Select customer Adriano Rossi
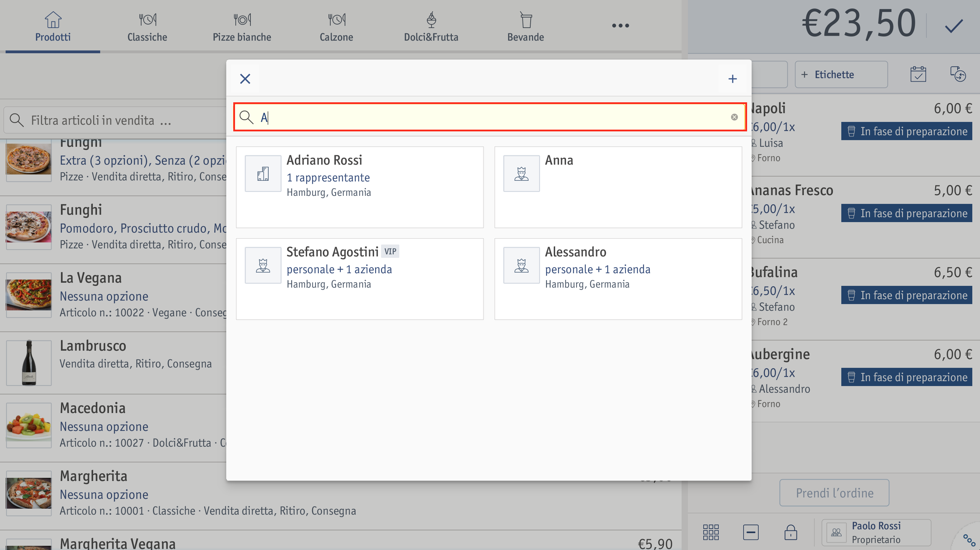Screen dimensions: 980x550 [x=359, y=187]
